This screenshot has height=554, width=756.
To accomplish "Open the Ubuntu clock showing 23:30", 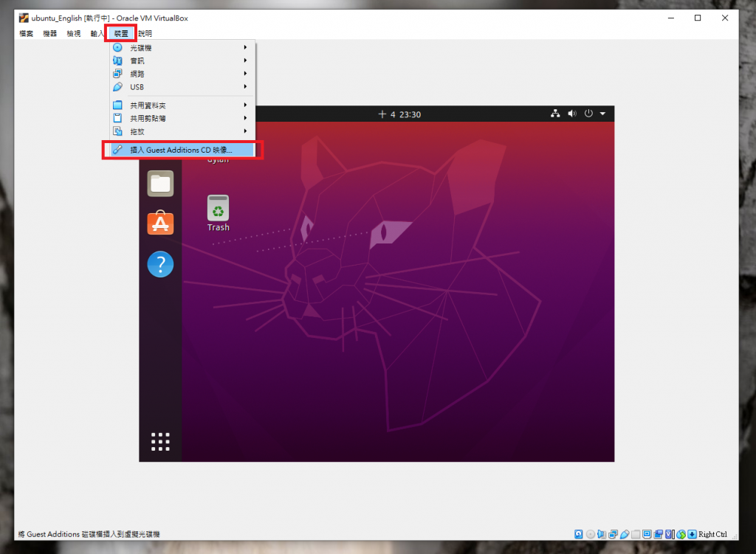I will coord(399,114).
